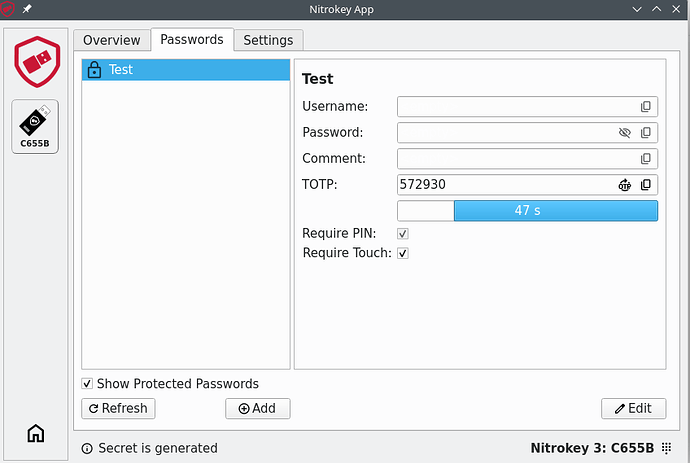Close the Nitrokey App window
Screen dimensions: 690x463
[x=676, y=9]
